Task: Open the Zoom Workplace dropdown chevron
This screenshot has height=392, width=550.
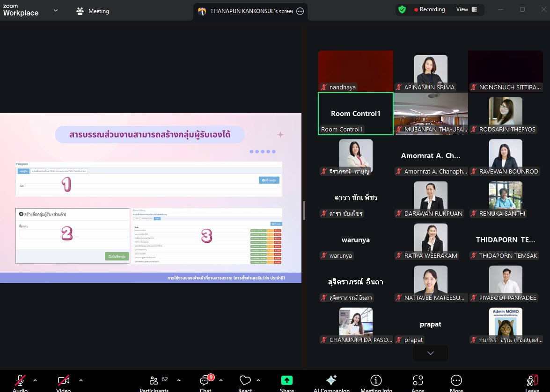Action: (55, 10)
